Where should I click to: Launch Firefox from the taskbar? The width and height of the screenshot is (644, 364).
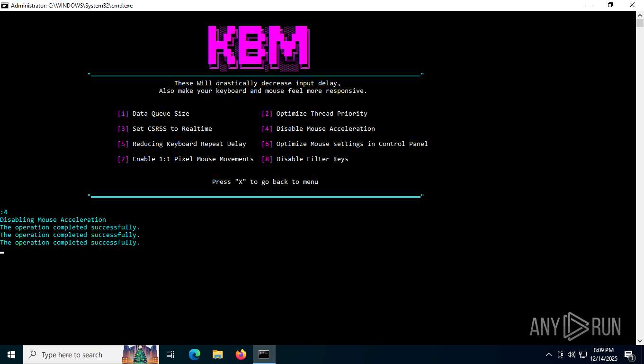[241, 355]
